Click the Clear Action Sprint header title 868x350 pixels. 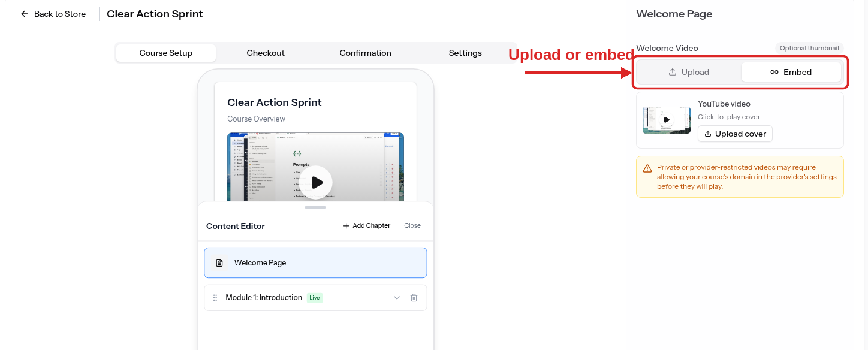(x=155, y=14)
